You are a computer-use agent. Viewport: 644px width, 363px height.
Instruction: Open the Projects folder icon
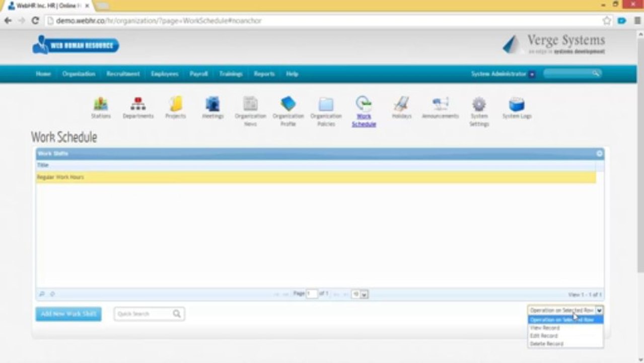pyautogui.click(x=176, y=104)
